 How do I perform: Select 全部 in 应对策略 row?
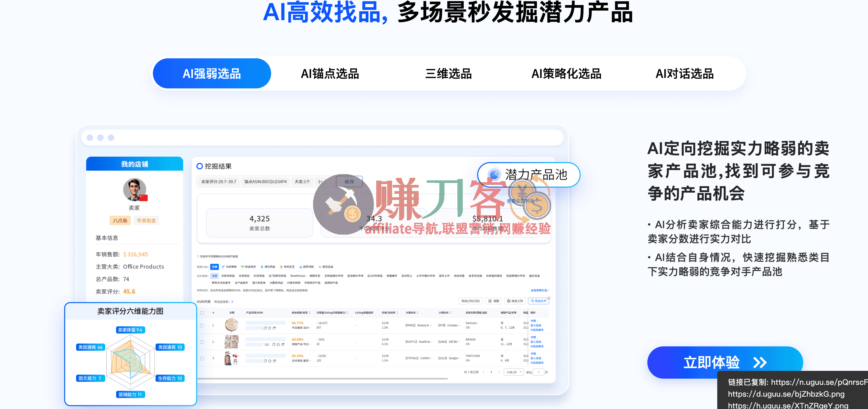(215, 276)
